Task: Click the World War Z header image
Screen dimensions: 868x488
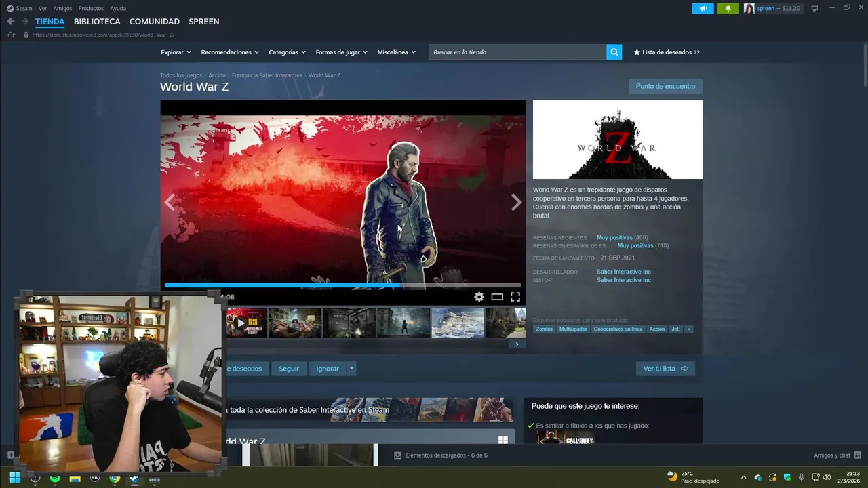Action: tap(618, 140)
